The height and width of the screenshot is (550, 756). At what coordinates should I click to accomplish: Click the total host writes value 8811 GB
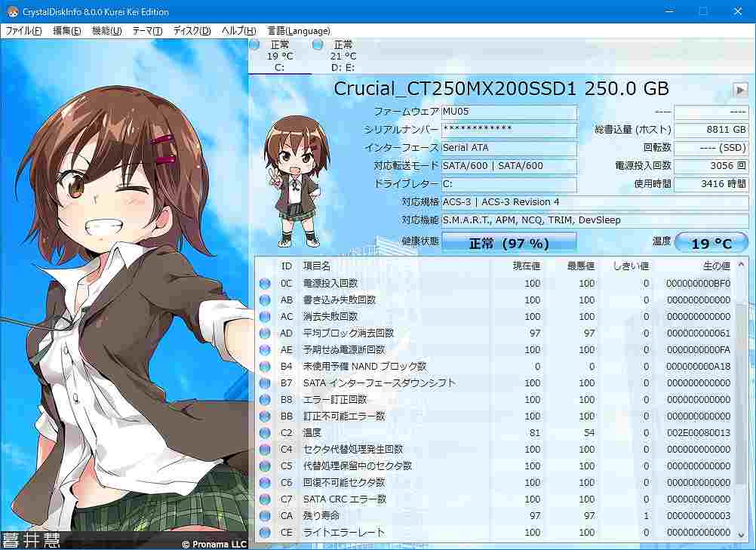tap(711, 130)
